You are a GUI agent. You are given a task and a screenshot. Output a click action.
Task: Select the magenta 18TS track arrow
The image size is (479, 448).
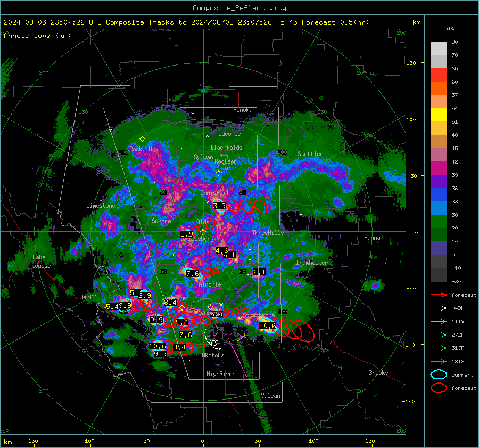[439, 362]
